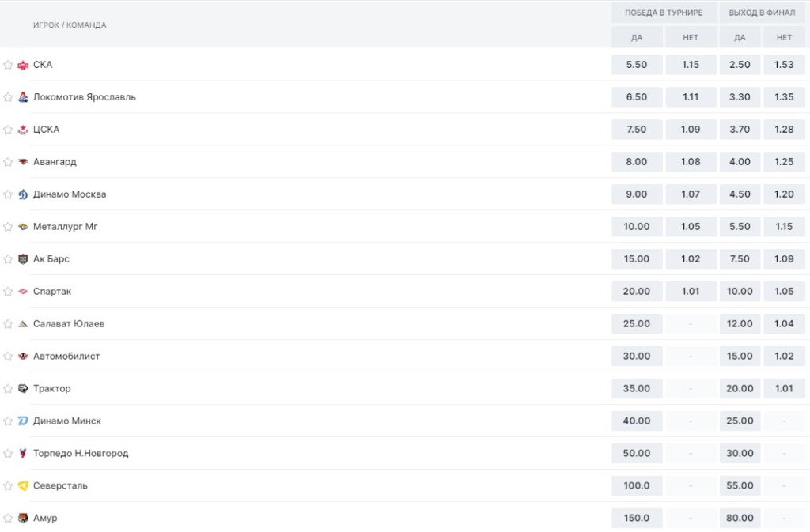The height and width of the screenshot is (532, 810).
Task: Click the Победа в турнире column header
Action: click(x=664, y=13)
